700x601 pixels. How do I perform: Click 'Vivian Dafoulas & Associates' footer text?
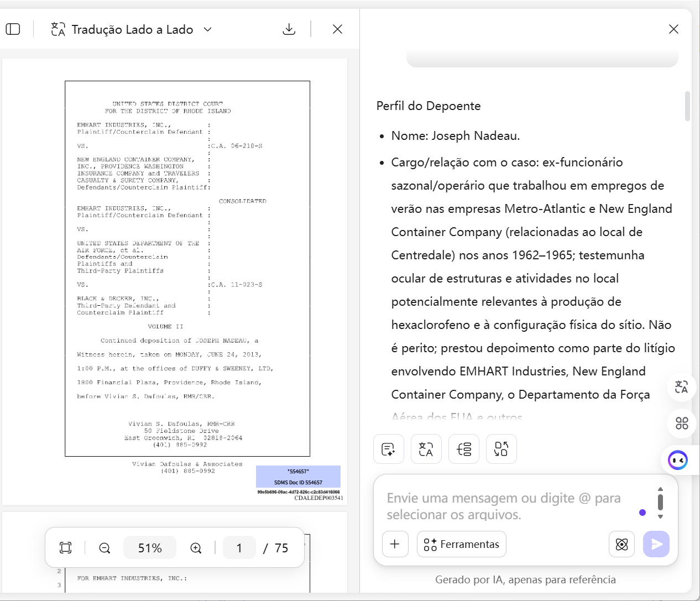(x=187, y=464)
